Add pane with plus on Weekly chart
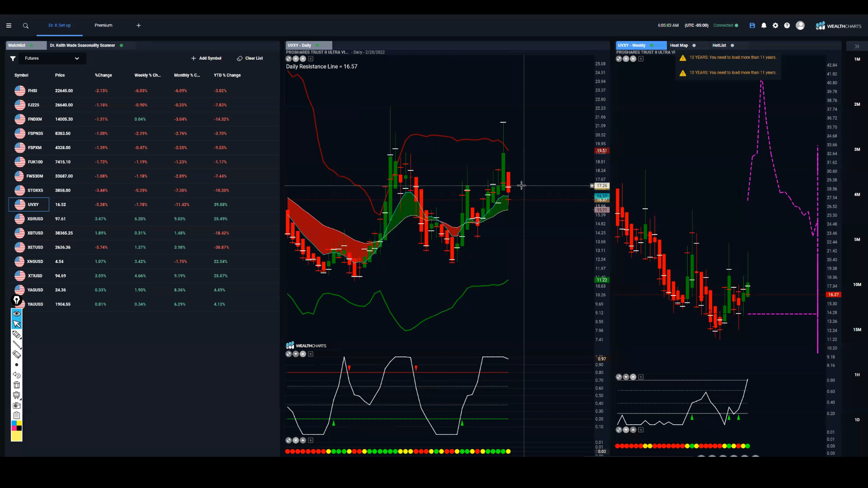Image resolution: width=868 pixels, height=488 pixels. pyautogui.click(x=641, y=59)
